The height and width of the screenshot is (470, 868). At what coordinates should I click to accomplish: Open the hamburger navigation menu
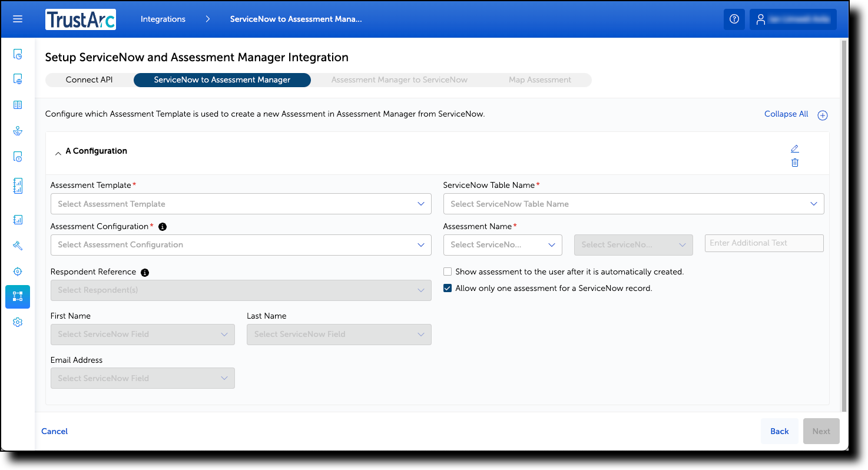point(18,18)
